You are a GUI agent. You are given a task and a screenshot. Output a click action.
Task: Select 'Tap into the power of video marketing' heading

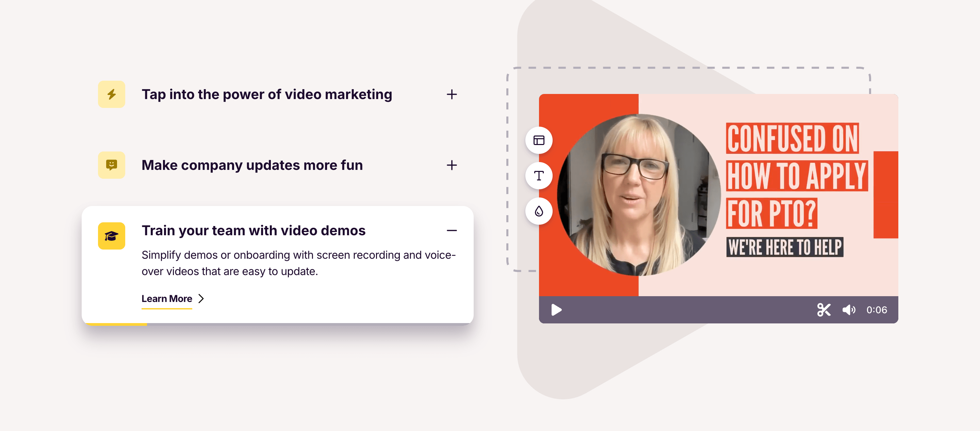click(x=267, y=94)
